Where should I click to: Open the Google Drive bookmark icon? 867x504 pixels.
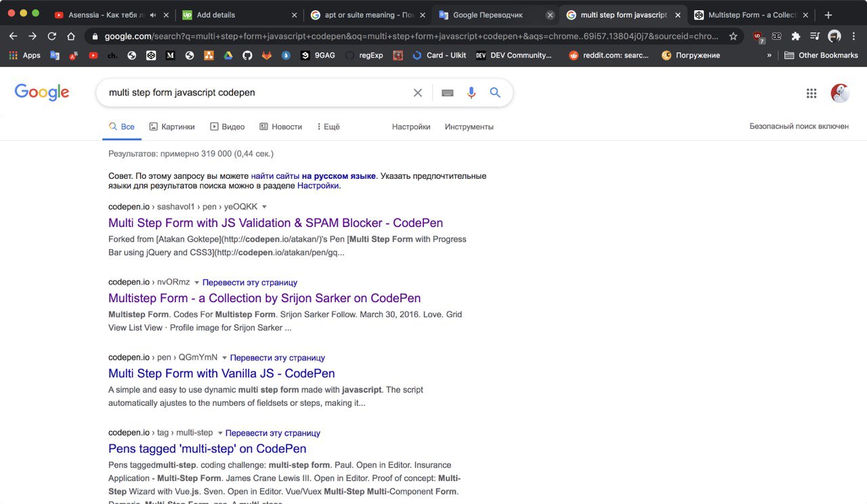[x=228, y=56]
